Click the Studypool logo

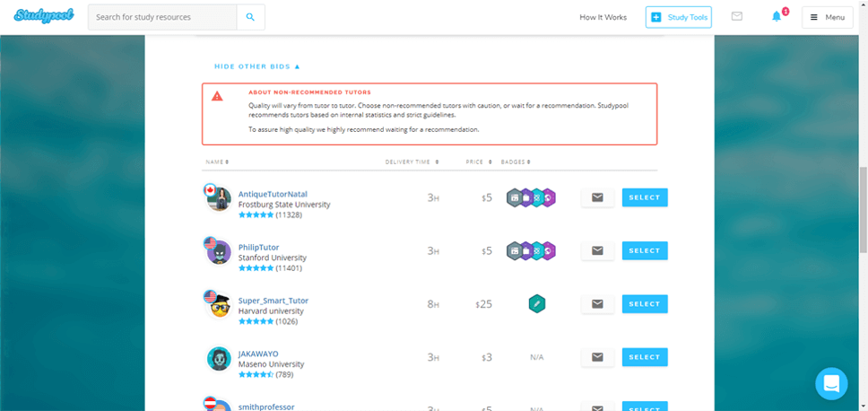[x=44, y=16]
